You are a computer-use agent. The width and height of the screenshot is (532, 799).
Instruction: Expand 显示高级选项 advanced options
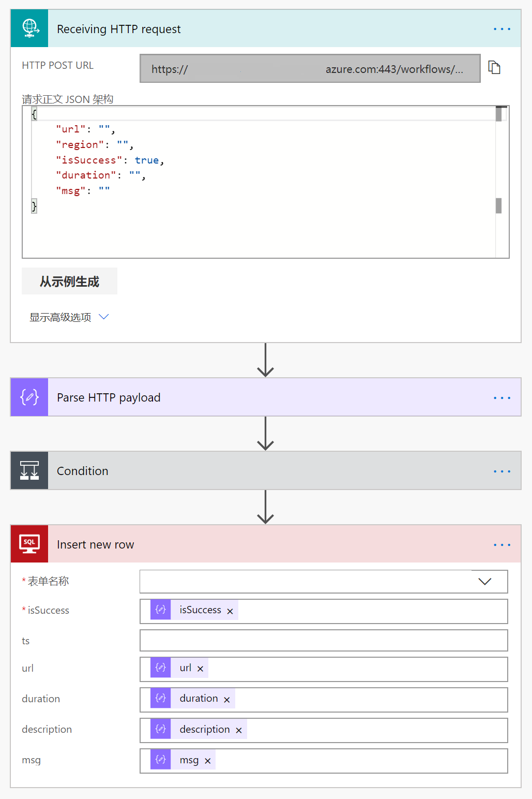(x=70, y=317)
